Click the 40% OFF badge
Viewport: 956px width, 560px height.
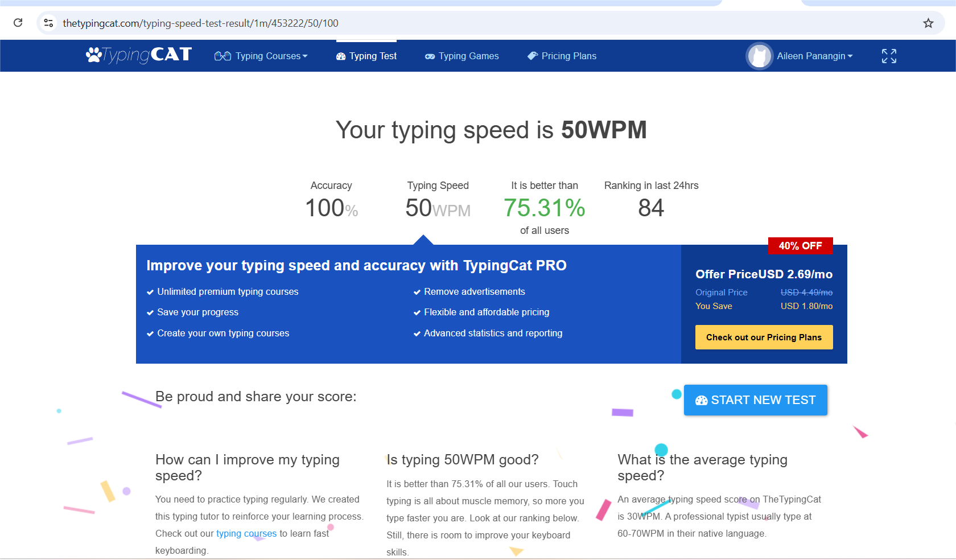[x=800, y=246]
